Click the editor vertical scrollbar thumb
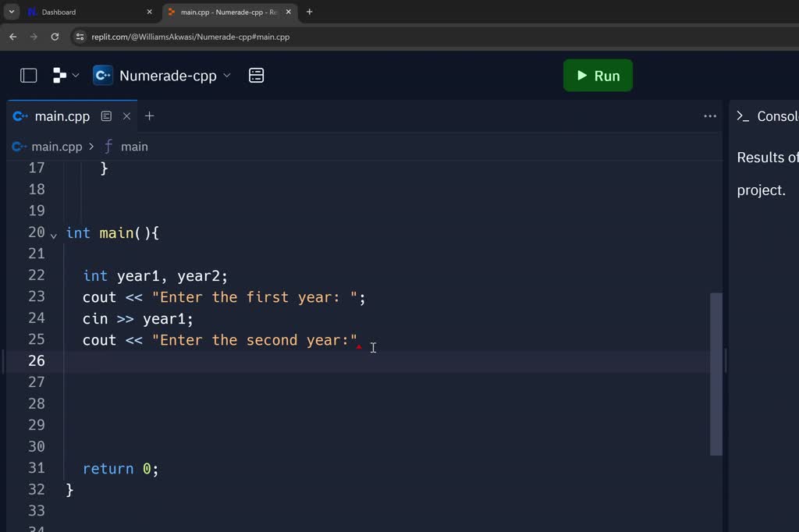Viewport: 799px width, 532px height. 716,374
